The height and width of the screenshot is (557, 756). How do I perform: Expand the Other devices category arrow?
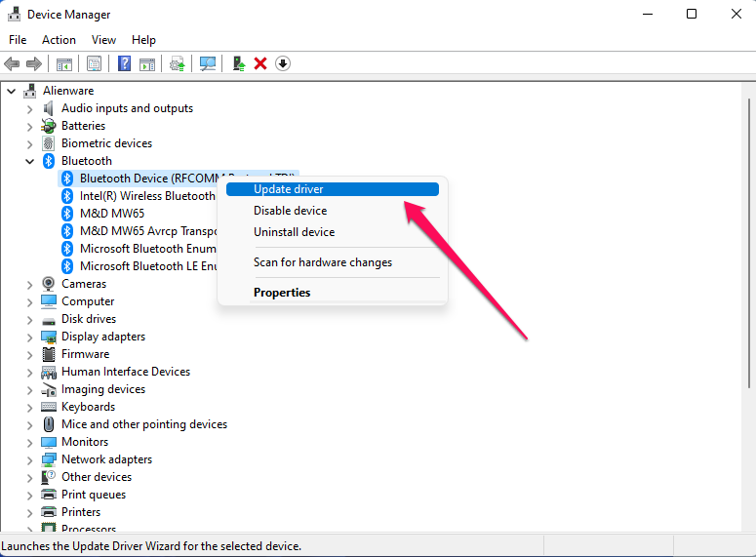coord(30,477)
